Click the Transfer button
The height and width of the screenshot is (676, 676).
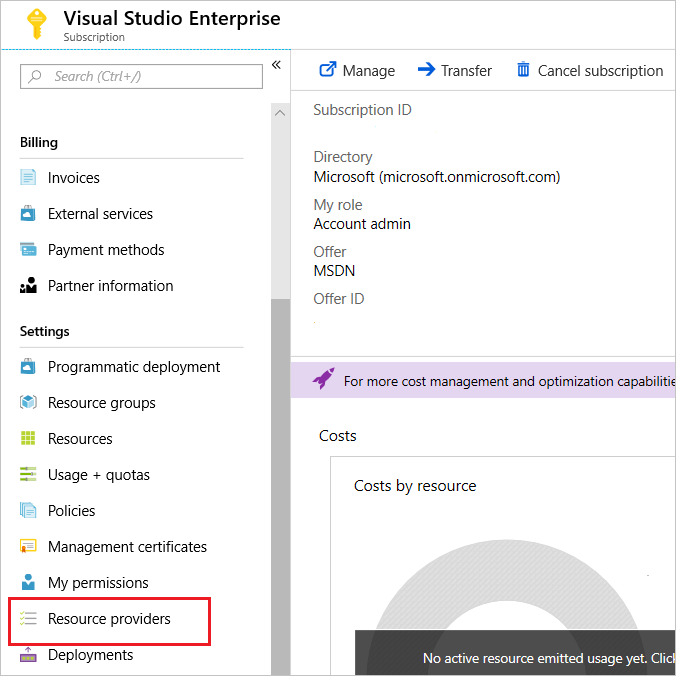pos(455,70)
